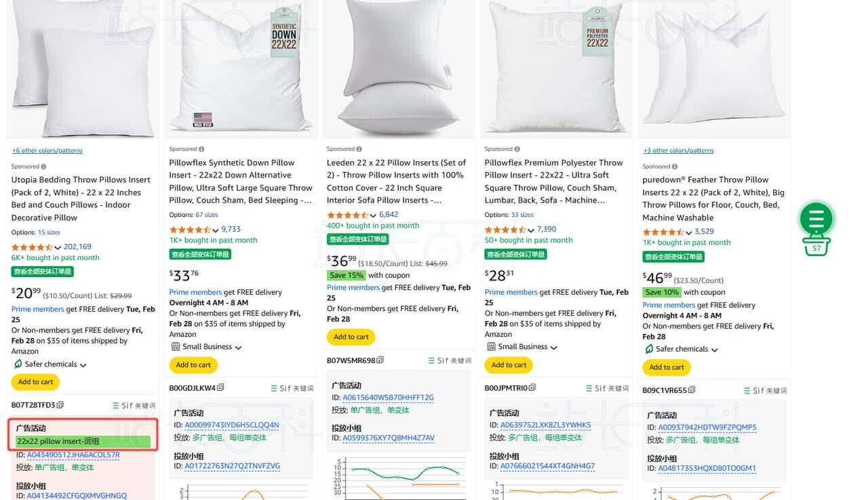Expand rating breakdown for Utopia Bedding pillows

coord(58,247)
